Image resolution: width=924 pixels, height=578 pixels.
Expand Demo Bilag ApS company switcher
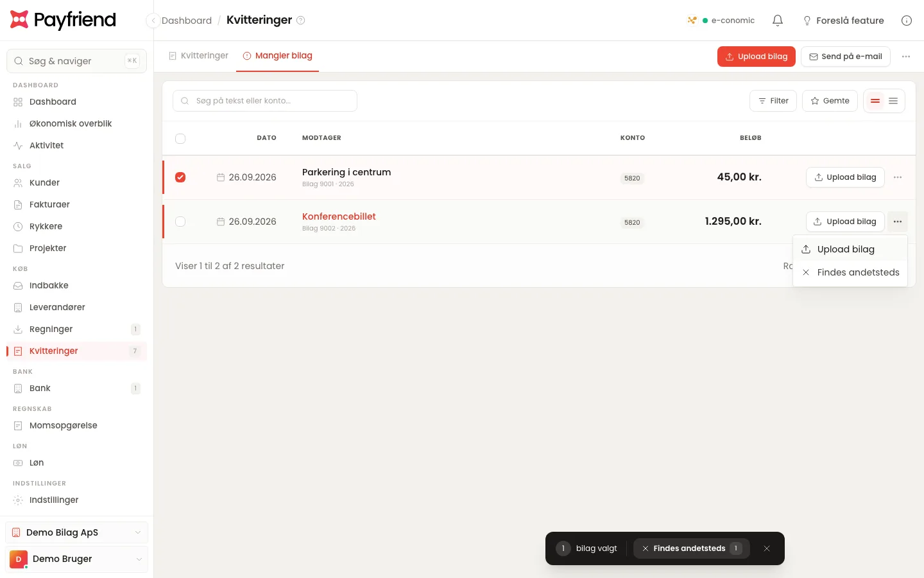[77, 532]
